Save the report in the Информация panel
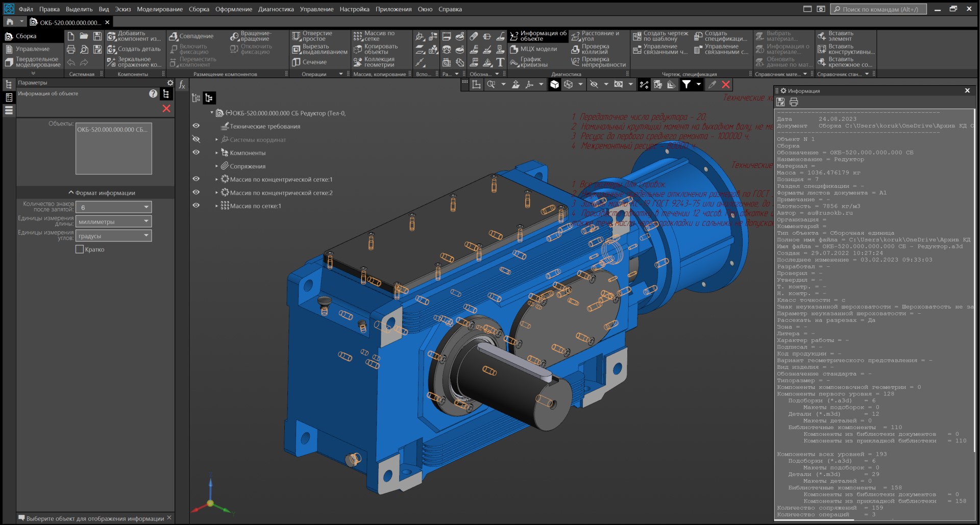The image size is (980, 525). [781, 102]
